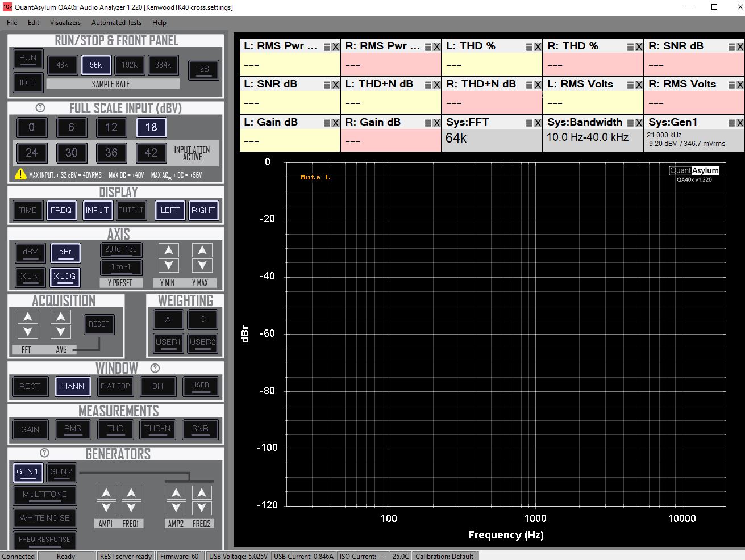
Task: Click the acquisition RESET button
Action: tap(98, 324)
